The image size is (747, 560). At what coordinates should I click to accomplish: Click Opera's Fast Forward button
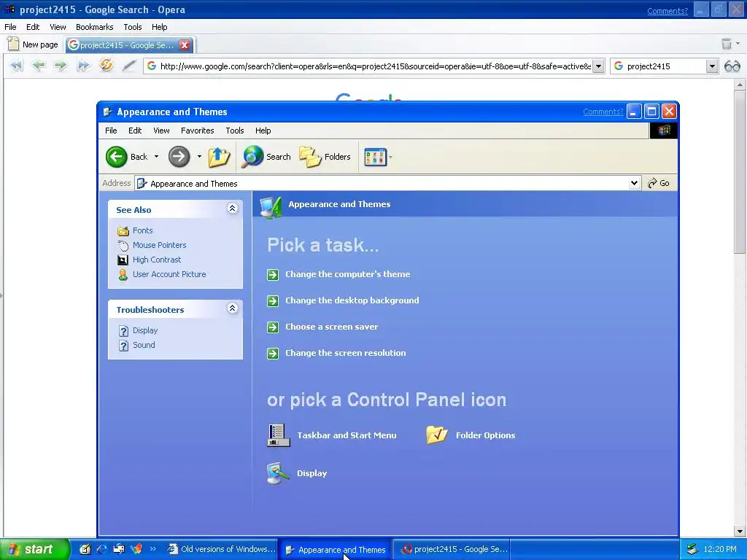83,65
